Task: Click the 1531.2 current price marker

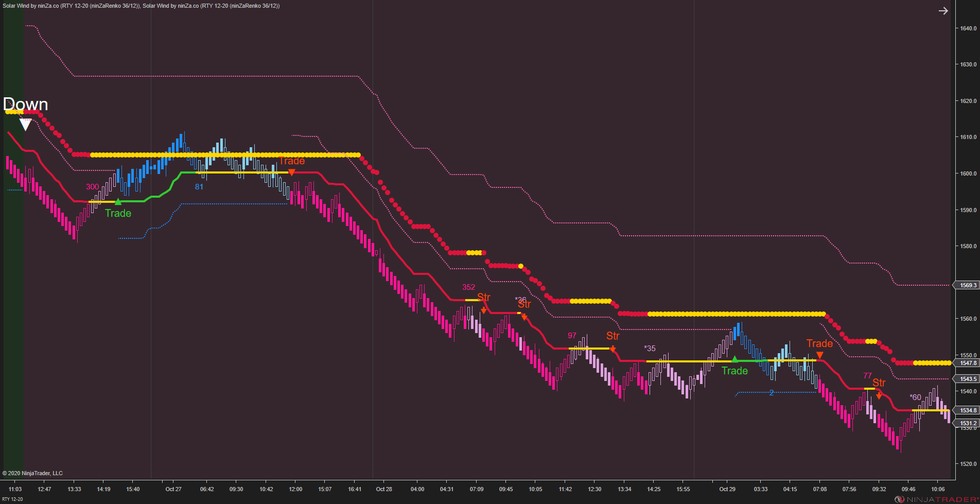Action: pos(966,423)
